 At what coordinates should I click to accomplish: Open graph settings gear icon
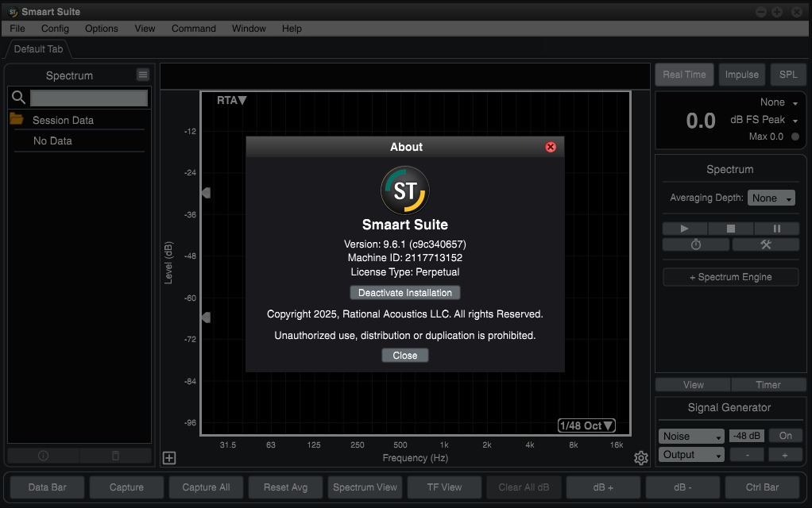click(640, 457)
